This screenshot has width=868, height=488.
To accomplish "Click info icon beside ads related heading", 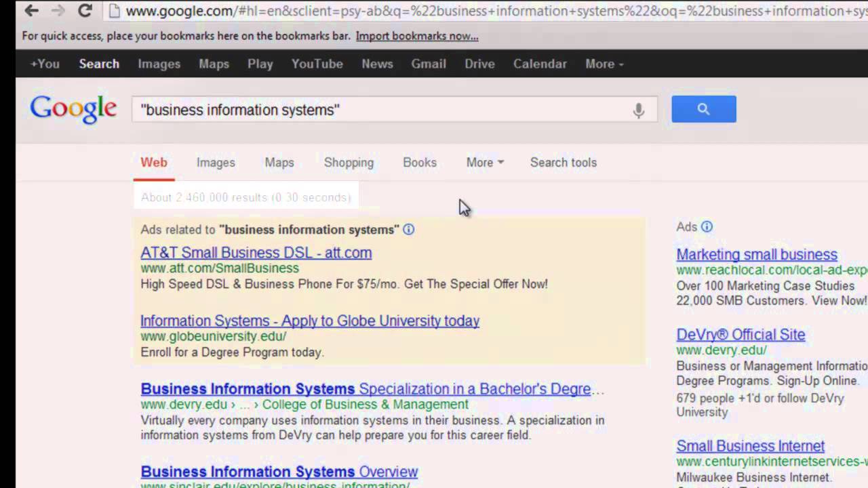I will click(x=408, y=229).
